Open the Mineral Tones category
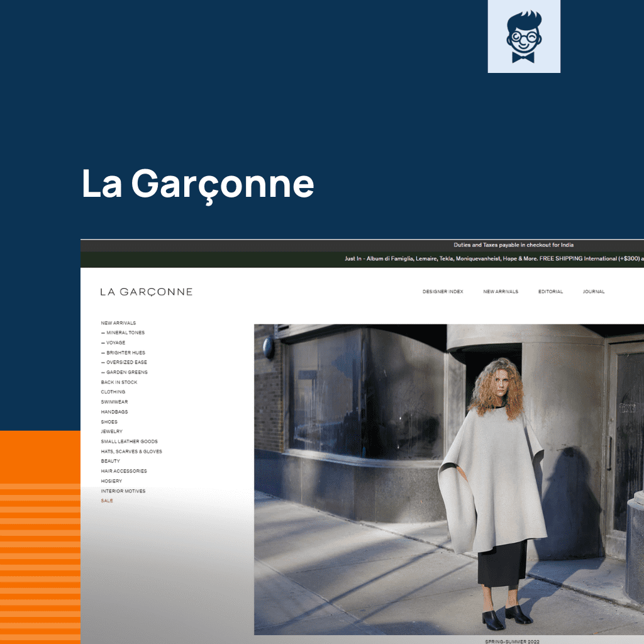 click(x=123, y=333)
